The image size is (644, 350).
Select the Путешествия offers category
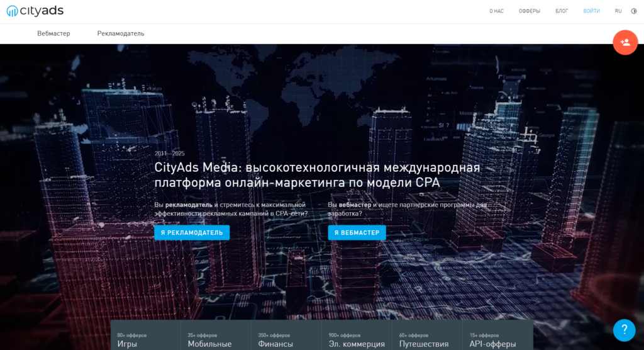(x=427, y=335)
